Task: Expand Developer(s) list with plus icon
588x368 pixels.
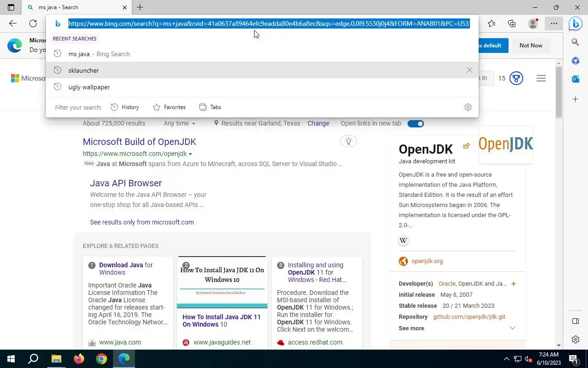Action: click(x=514, y=284)
